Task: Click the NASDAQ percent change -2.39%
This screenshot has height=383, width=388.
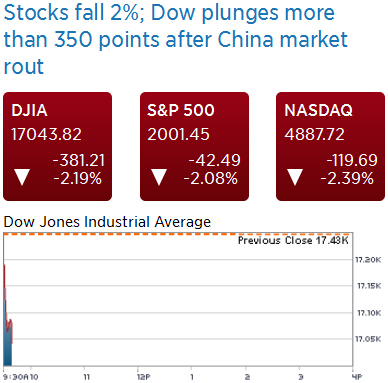Action: [347, 179]
